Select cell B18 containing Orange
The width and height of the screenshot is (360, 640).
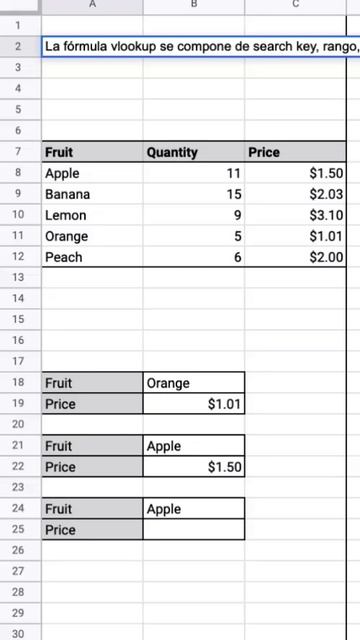pyautogui.click(x=194, y=383)
